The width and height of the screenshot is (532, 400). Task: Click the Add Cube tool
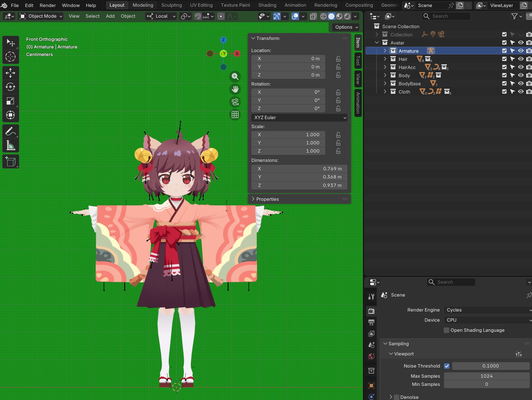point(10,162)
